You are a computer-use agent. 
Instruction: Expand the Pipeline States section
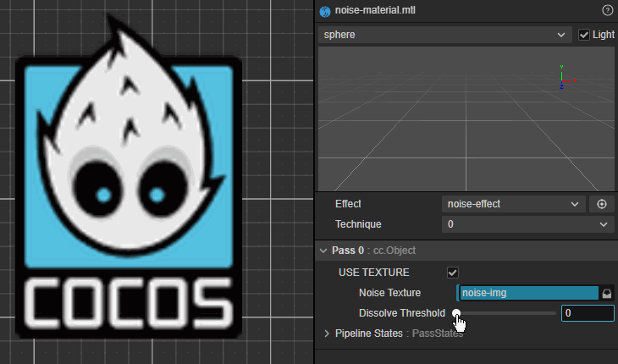coord(328,334)
